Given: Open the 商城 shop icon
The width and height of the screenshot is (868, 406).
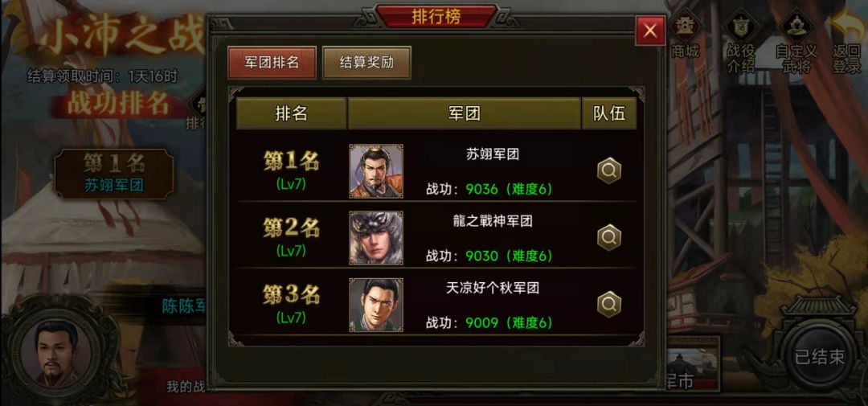Looking at the screenshot, I should pyautogui.click(x=686, y=36).
